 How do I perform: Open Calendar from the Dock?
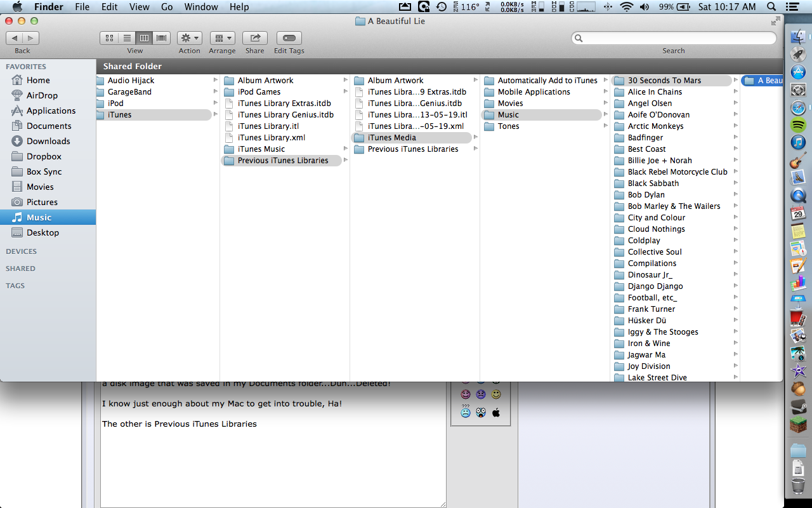point(798,215)
